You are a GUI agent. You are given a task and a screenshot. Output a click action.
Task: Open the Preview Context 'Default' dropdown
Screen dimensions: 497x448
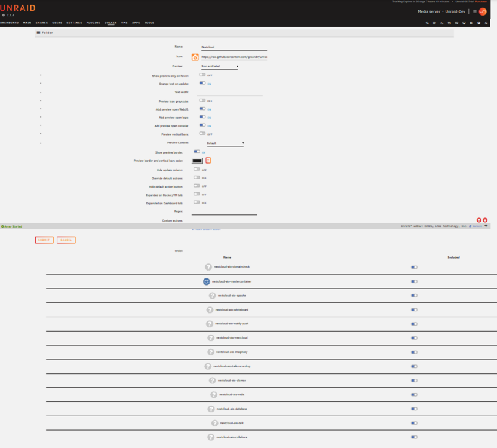point(225,143)
